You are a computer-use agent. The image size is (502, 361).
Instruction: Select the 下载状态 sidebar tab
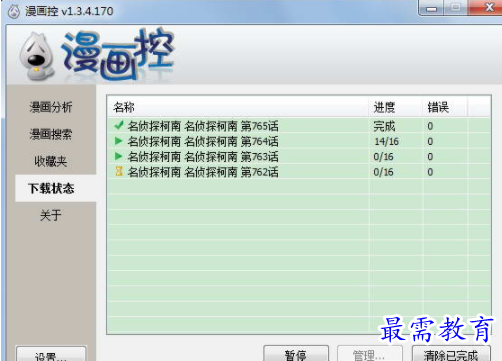coord(55,188)
